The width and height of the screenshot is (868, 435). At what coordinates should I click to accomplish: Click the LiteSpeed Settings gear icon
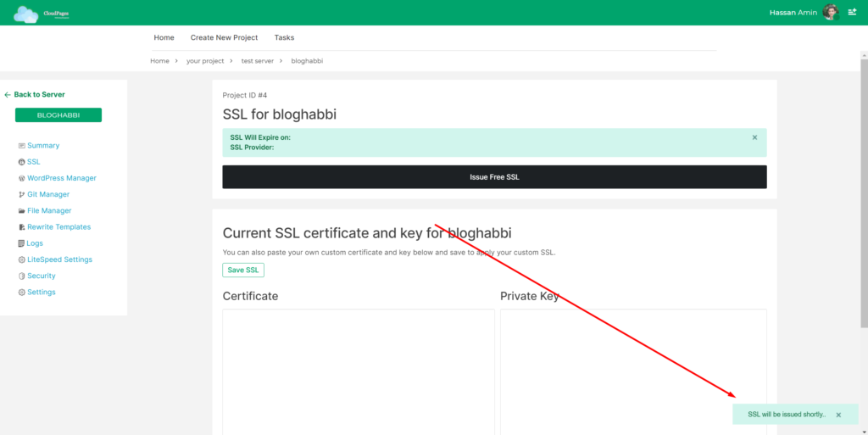point(21,259)
